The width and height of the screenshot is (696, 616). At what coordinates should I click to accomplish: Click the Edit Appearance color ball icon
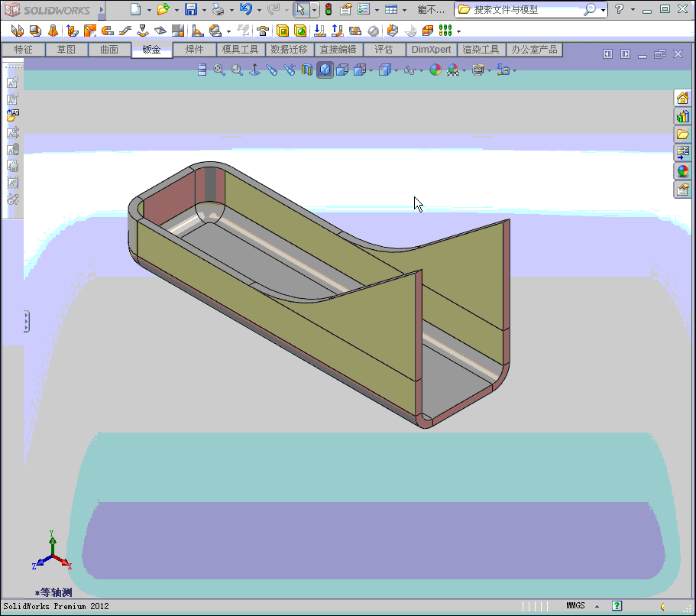tap(435, 70)
